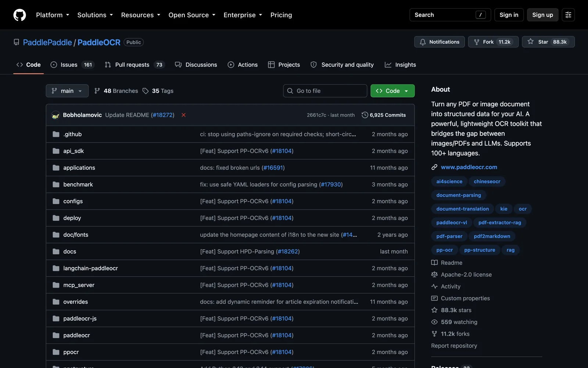Click the GitHub logo icon
The width and height of the screenshot is (588, 368).
click(19, 15)
